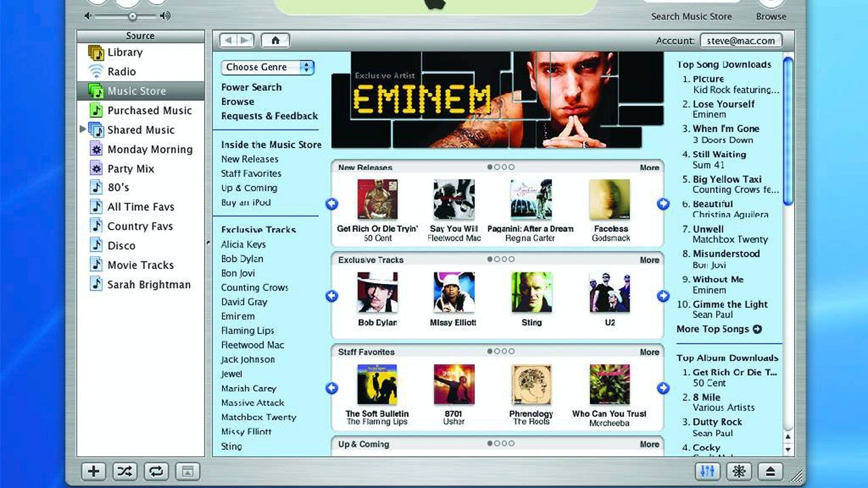Create a new playlist with the plus icon
The width and height of the screenshot is (868, 488).
93,470
